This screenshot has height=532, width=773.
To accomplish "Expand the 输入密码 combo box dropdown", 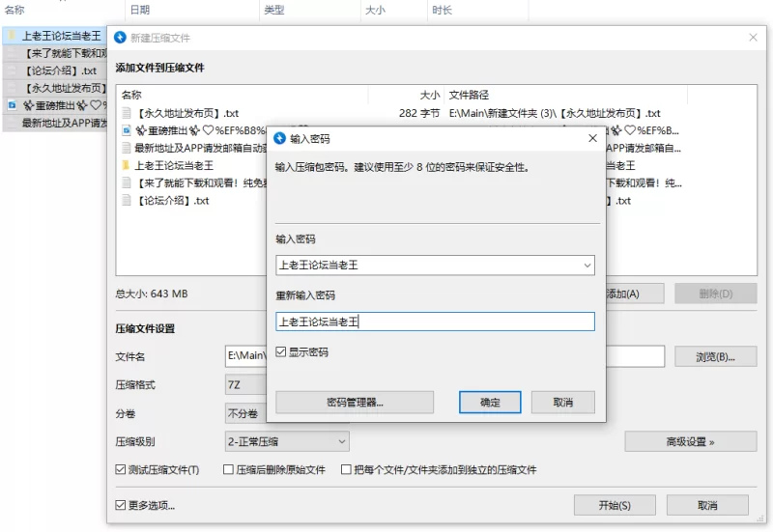I will click(x=587, y=265).
